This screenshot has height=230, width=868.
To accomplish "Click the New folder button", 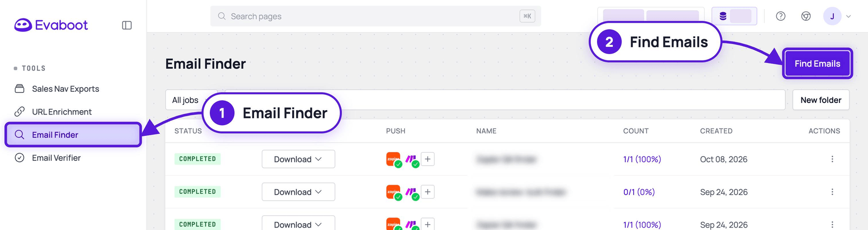I will click(821, 100).
